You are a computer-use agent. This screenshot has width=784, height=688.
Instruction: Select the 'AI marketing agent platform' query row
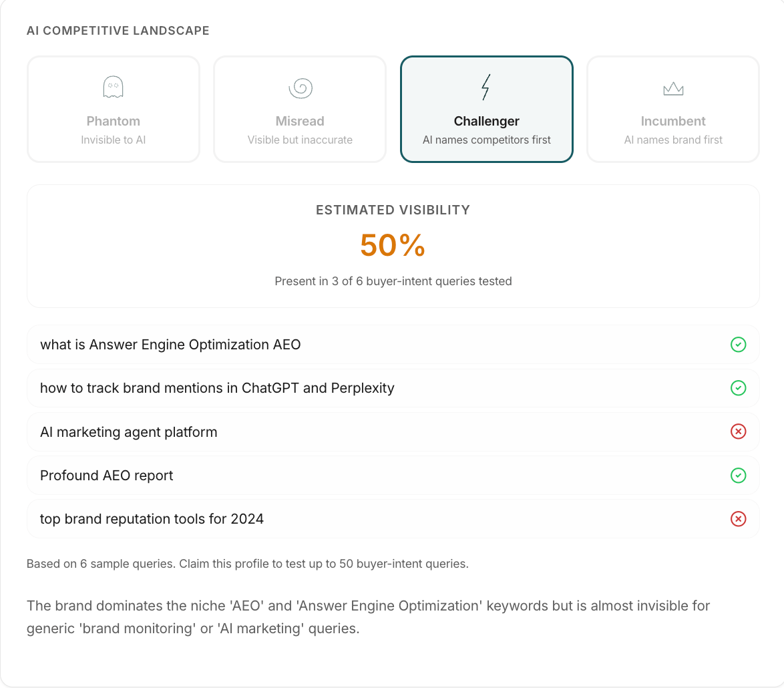tap(129, 432)
